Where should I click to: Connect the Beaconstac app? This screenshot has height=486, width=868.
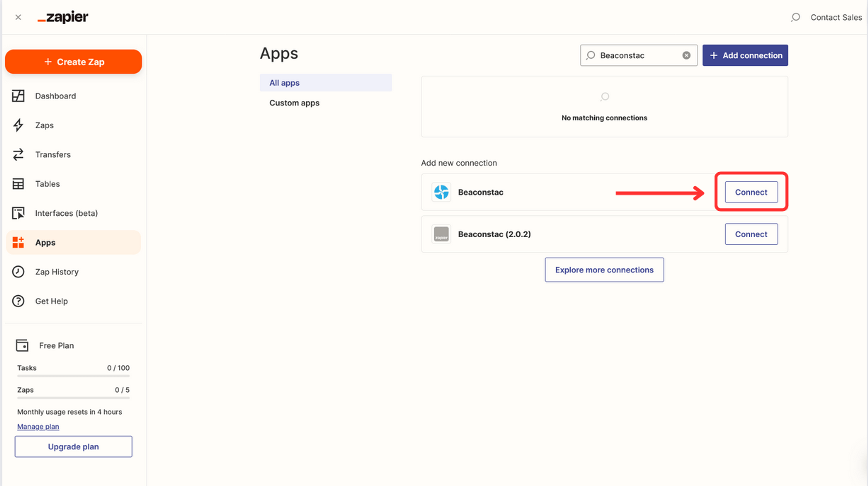click(751, 192)
